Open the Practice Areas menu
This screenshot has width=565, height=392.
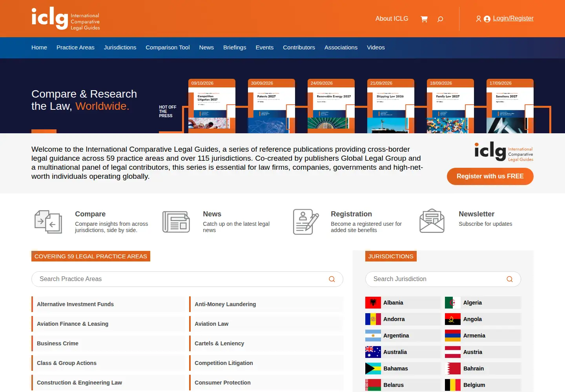pos(75,47)
